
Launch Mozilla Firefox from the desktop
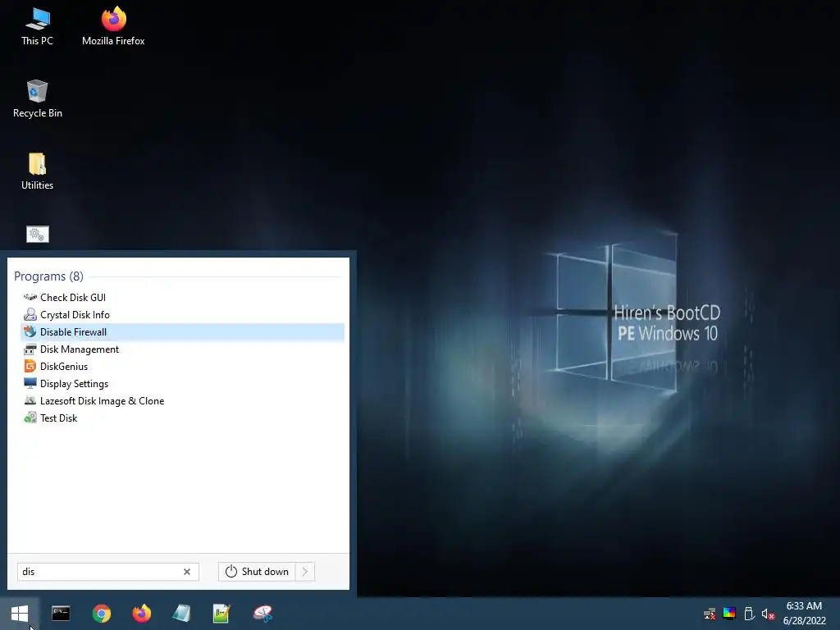[x=113, y=27]
